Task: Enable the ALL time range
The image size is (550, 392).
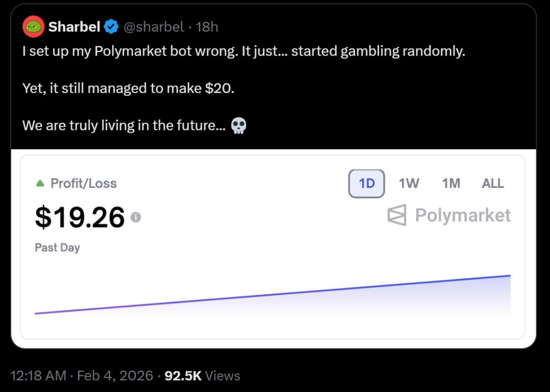Action: point(492,183)
